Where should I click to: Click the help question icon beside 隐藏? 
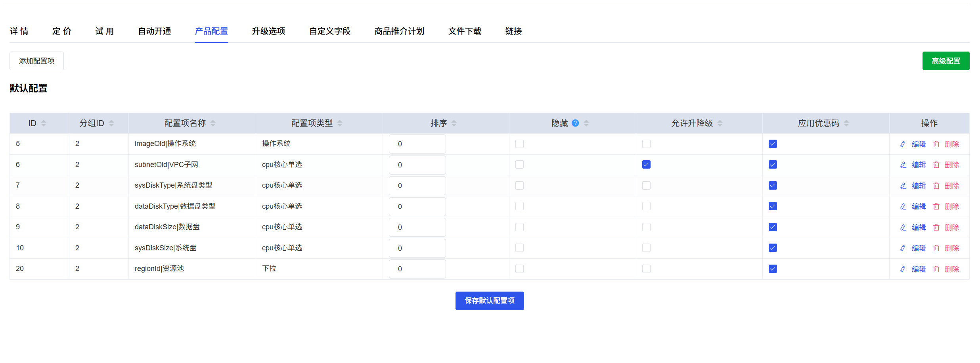point(575,123)
